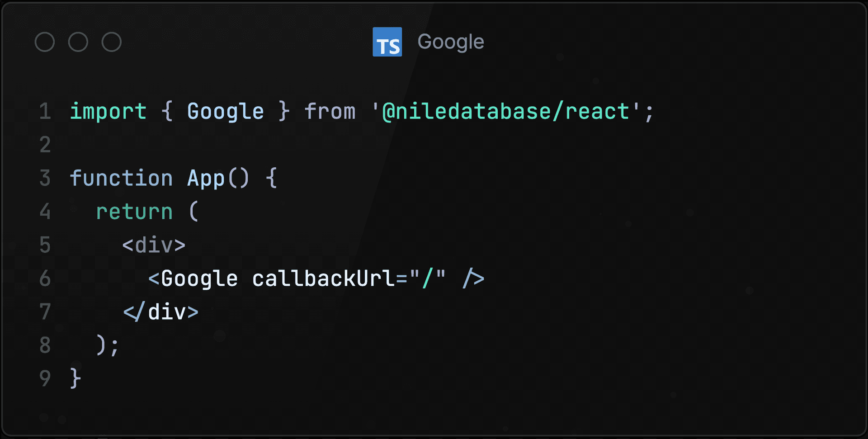Click line number 6 in the gutter
The image size is (868, 439).
45,279
